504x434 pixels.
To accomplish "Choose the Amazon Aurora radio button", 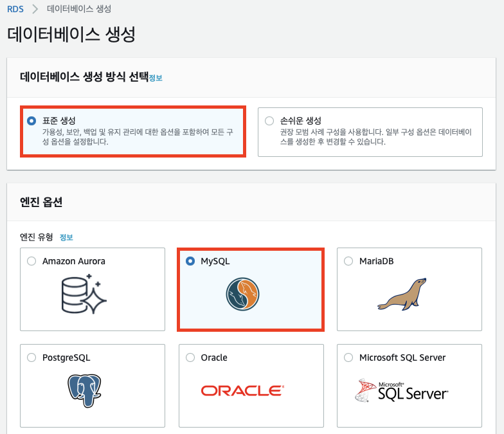I will click(x=32, y=261).
